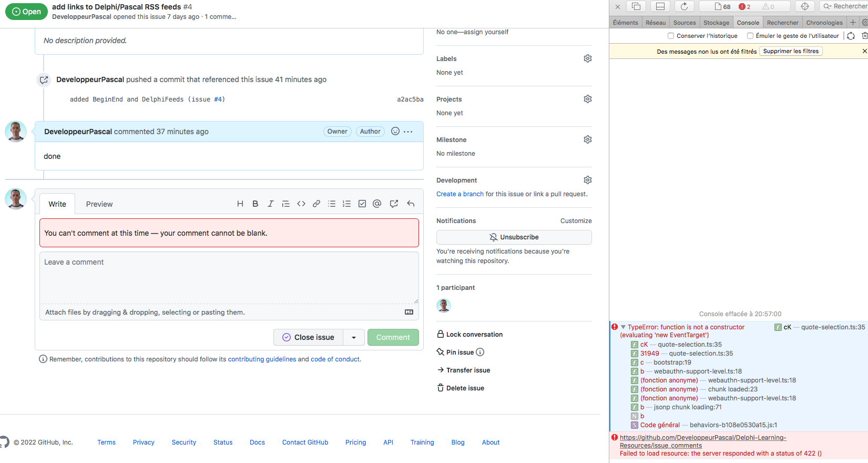Open the failed issue_comments resource URL
Image resolution: width=868 pixels, height=463 pixels.
coord(703,441)
